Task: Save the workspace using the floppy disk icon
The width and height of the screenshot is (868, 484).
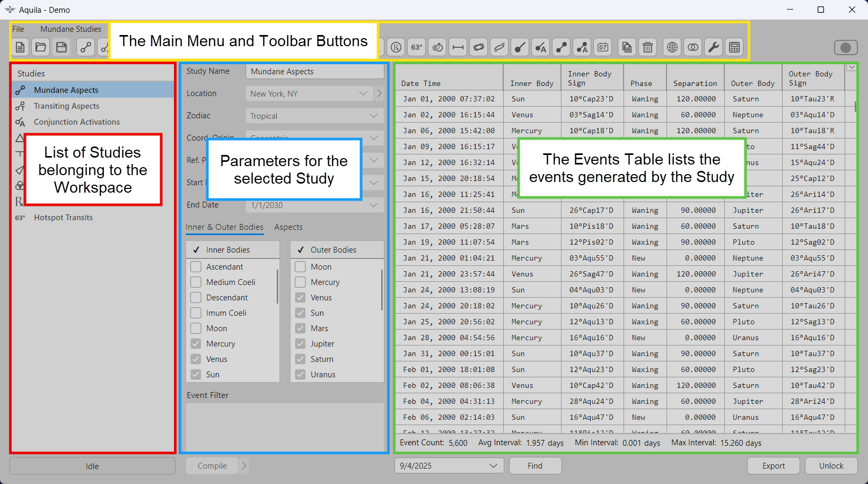Action: point(62,47)
